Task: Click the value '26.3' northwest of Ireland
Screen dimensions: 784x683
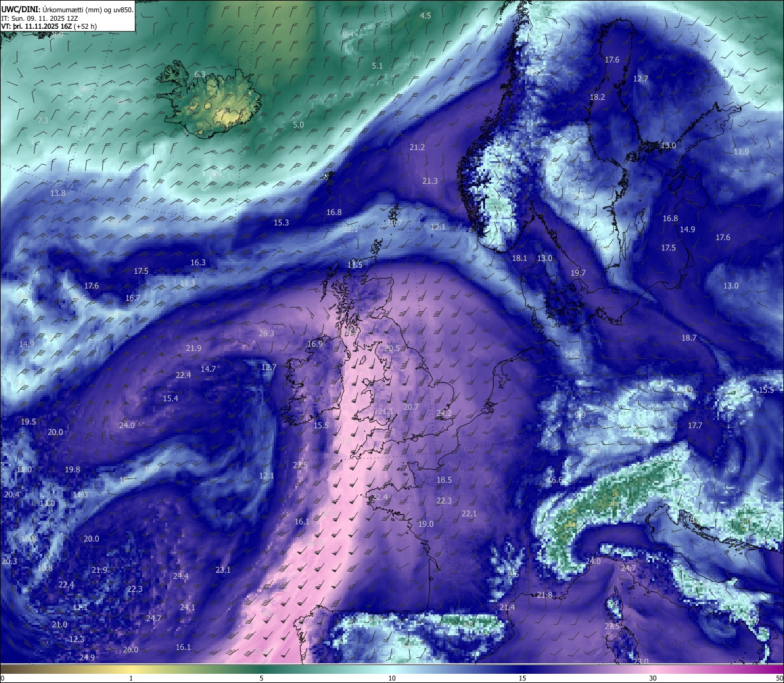Action: [x=266, y=333]
